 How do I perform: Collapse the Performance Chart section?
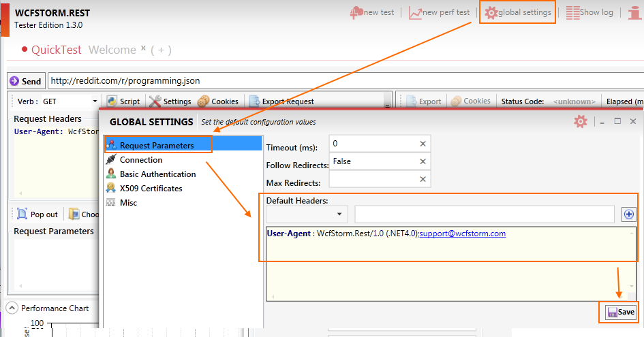point(12,308)
